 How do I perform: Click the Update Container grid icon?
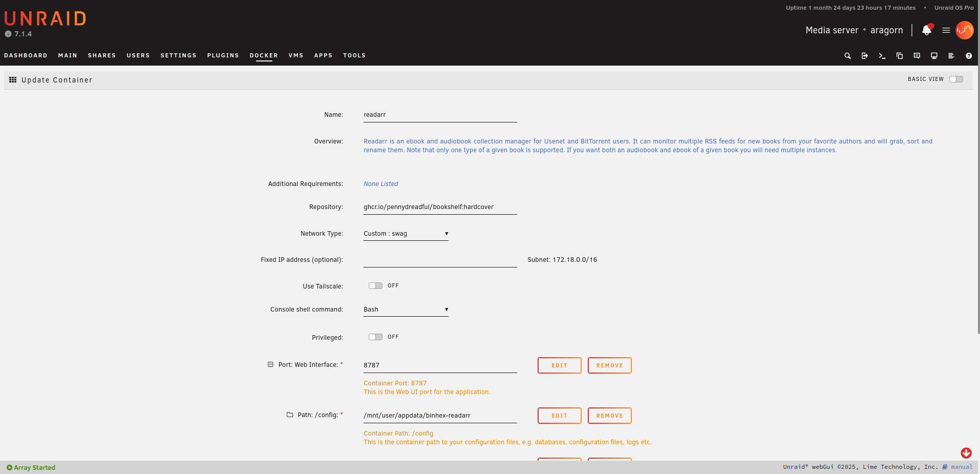pyautogui.click(x=13, y=80)
